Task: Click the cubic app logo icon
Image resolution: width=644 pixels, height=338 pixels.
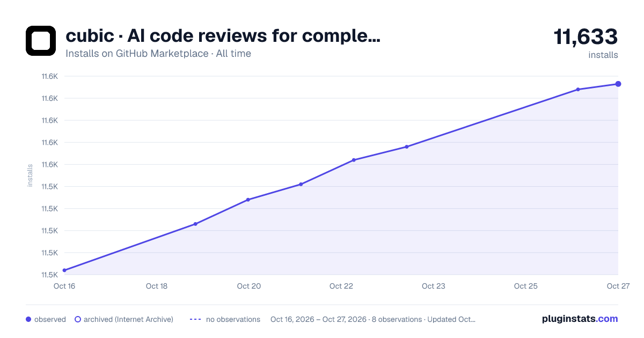Action: (x=41, y=41)
